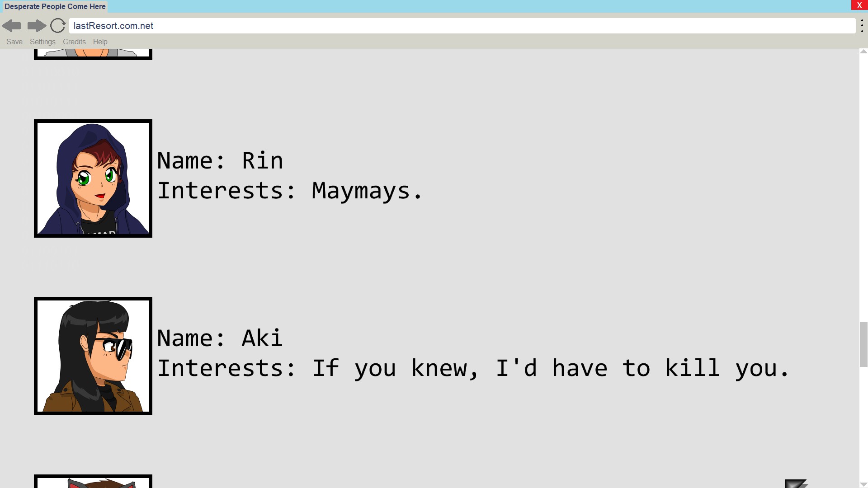The height and width of the screenshot is (488, 868).
Task: Click the "Name: Rin" profile text
Action: [x=220, y=161]
